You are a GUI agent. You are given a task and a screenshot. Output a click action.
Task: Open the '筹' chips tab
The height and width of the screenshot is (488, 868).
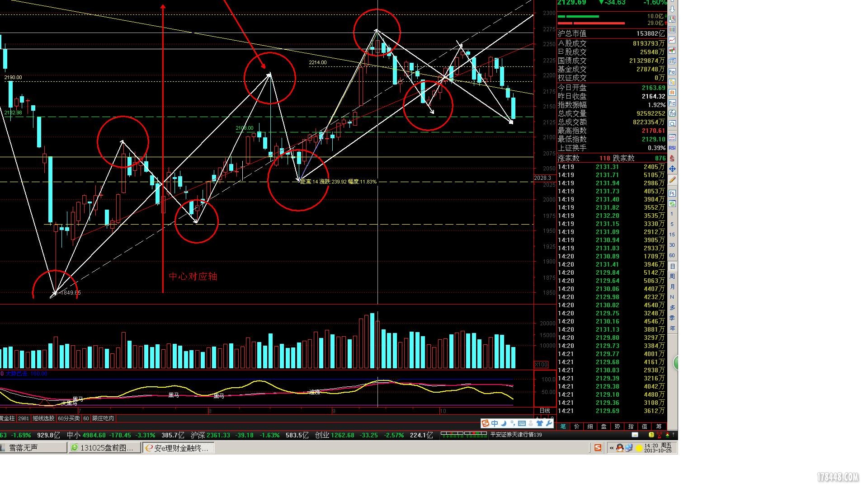click(x=659, y=426)
